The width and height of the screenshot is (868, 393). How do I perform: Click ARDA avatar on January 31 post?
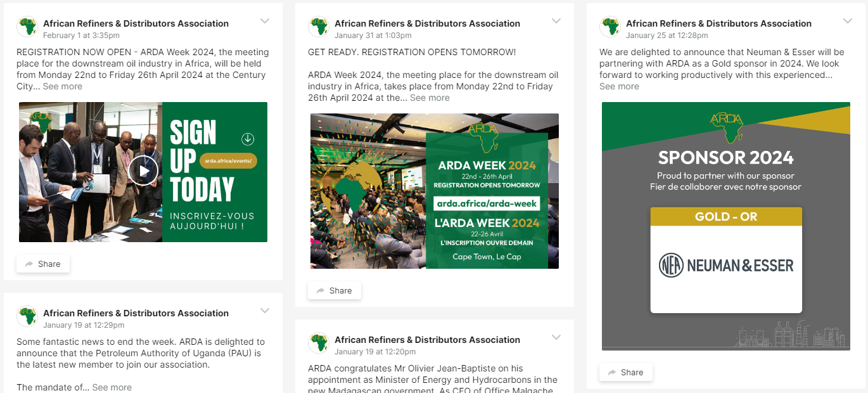(319, 27)
